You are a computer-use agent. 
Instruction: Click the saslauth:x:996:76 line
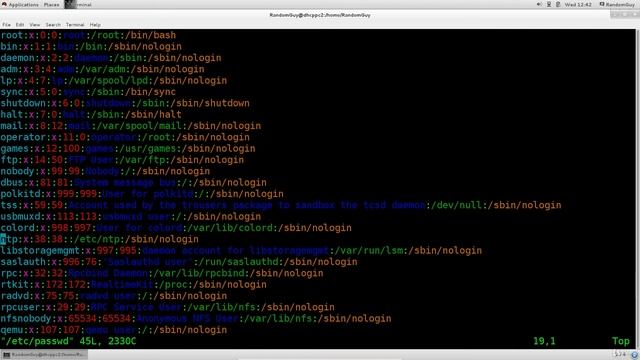pyautogui.click(x=179, y=262)
